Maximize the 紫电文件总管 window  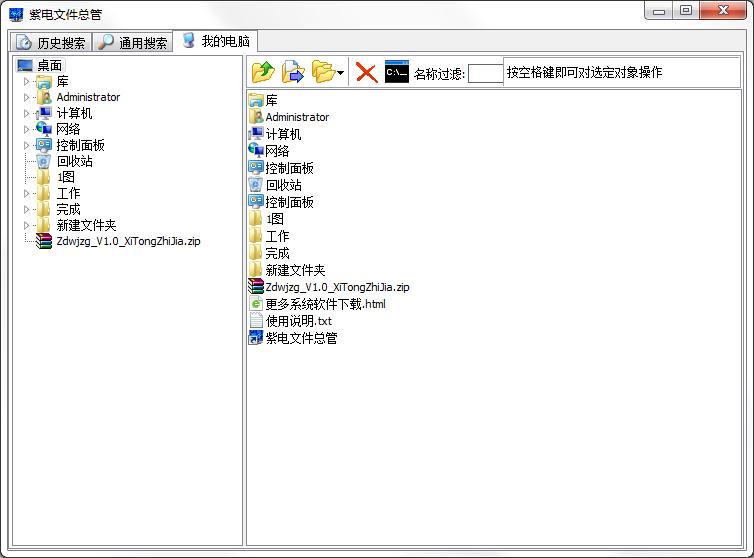686,11
